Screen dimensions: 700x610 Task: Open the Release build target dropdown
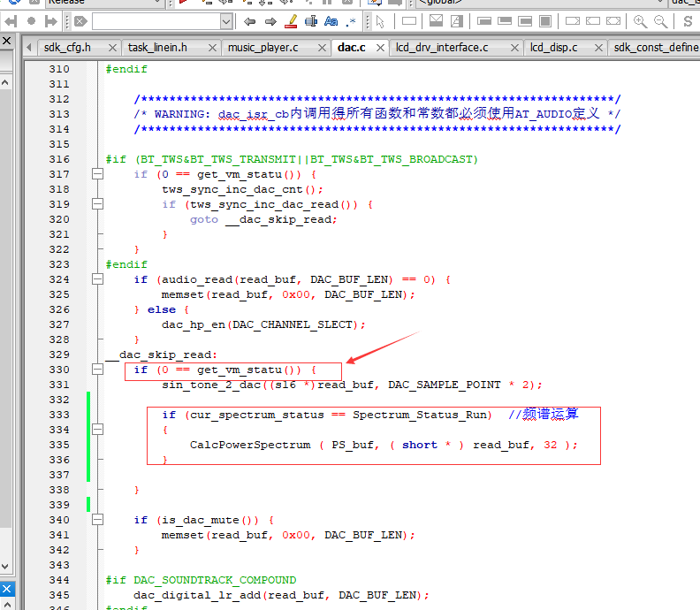coord(105,3)
